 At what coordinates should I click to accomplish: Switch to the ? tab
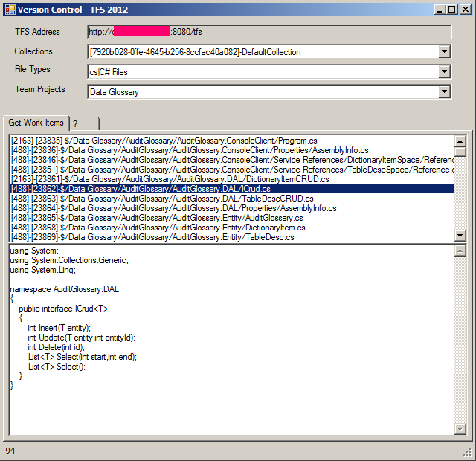84,124
